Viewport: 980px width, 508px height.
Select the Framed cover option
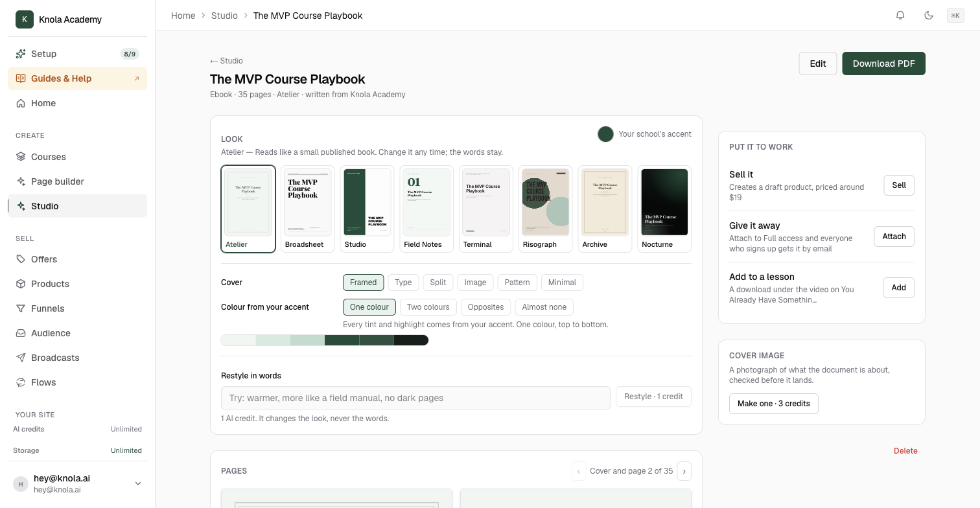[363, 283]
